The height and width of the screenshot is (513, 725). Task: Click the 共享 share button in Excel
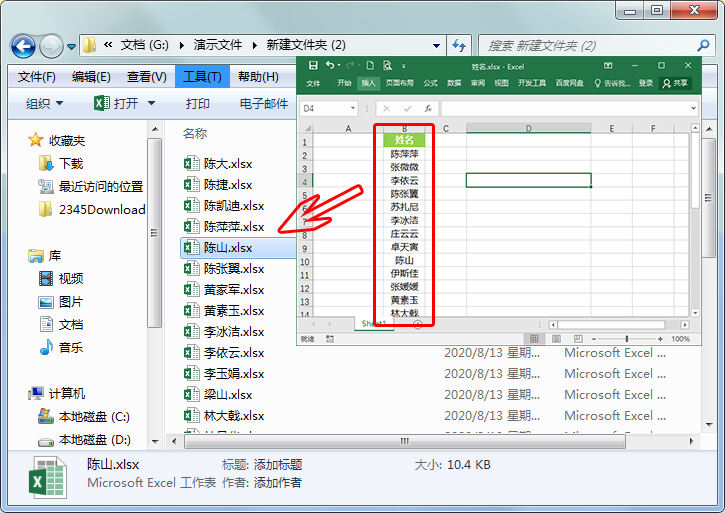(676, 83)
